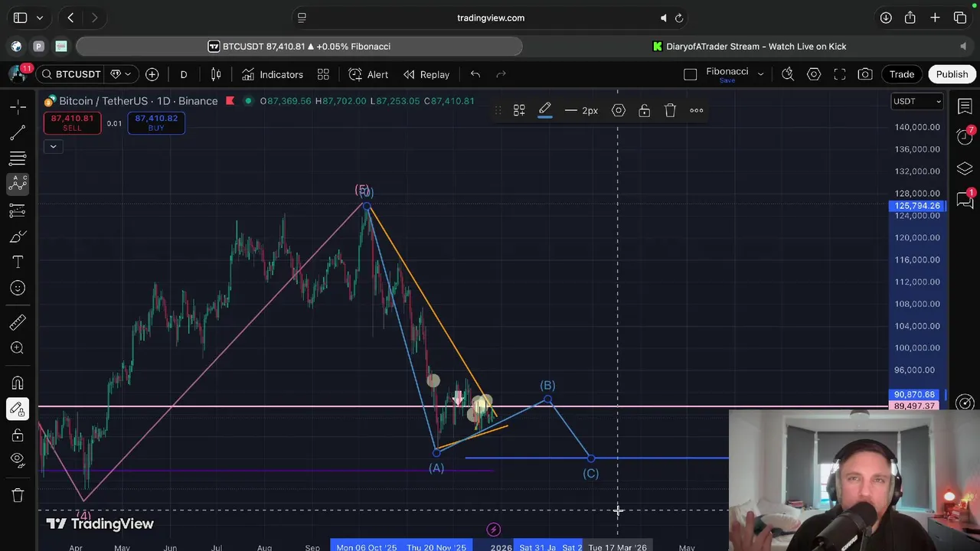The width and height of the screenshot is (980, 551).
Task: Add symbol to compare with plus button
Action: 152,74
